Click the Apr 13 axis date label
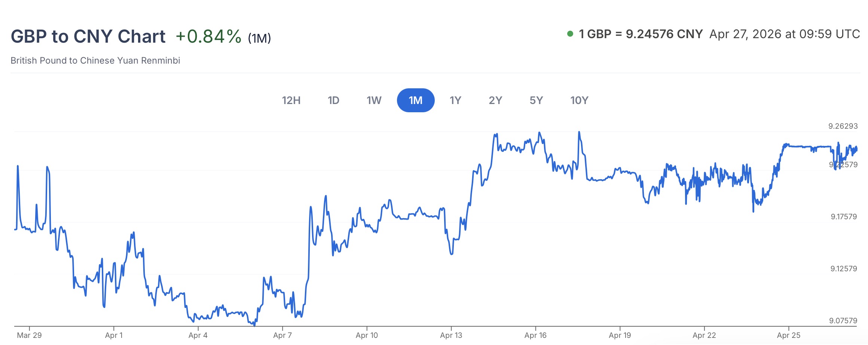This screenshot has height=345, width=868. (451, 335)
